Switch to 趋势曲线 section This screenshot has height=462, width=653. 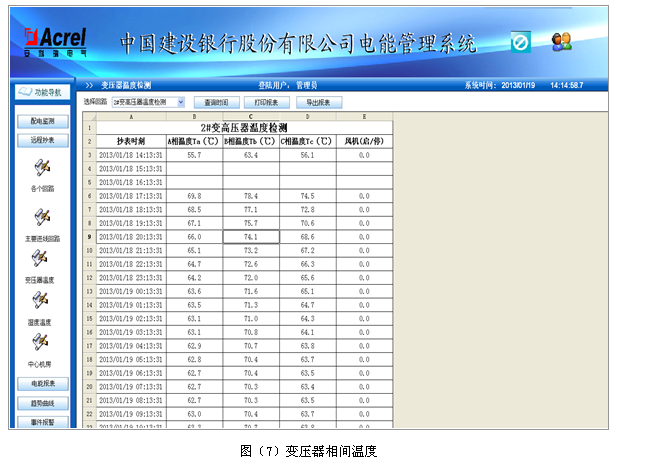[x=43, y=403]
